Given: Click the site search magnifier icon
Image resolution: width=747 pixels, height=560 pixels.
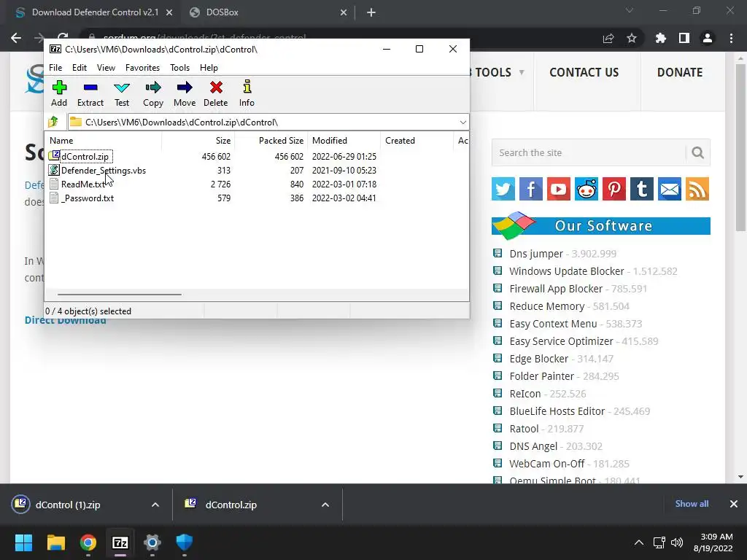Looking at the screenshot, I should pos(698,152).
